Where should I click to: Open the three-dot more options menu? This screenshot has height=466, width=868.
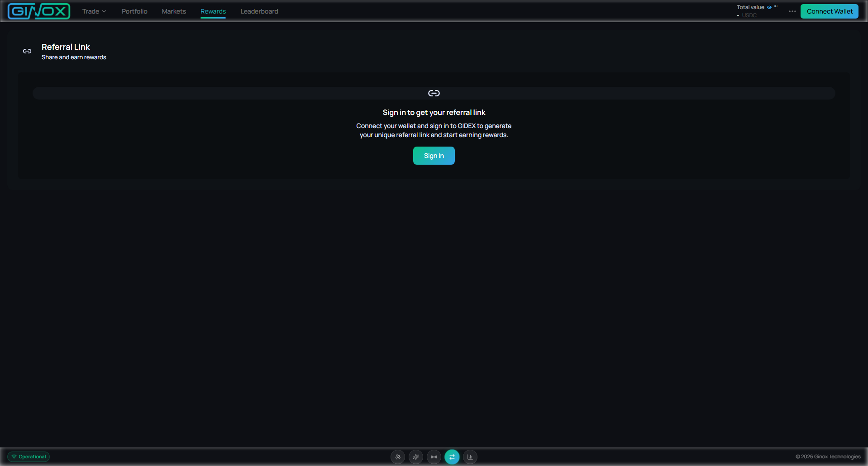click(x=792, y=11)
